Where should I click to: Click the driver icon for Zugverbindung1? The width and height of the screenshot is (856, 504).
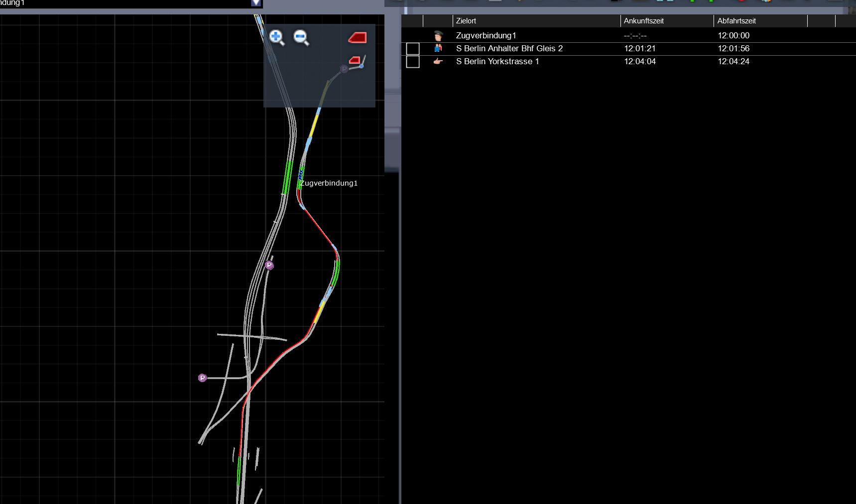[438, 35]
